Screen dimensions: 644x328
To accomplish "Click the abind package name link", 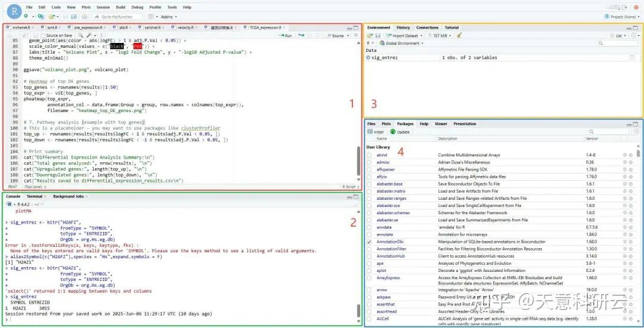I will click(x=381, y=155).
